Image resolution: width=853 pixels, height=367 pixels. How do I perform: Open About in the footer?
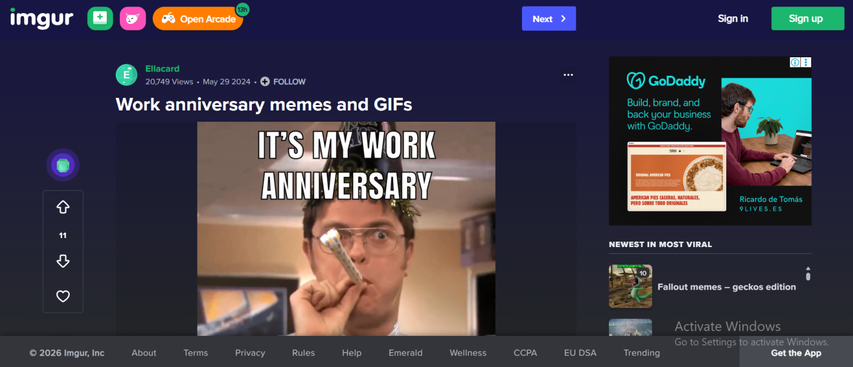(144, 353)
